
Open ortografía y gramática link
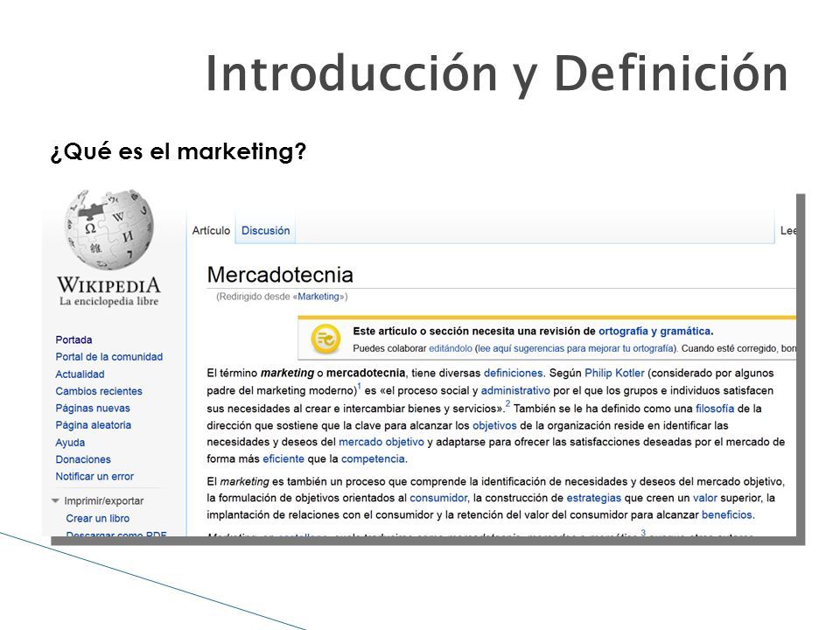click(x=654, y=331)
